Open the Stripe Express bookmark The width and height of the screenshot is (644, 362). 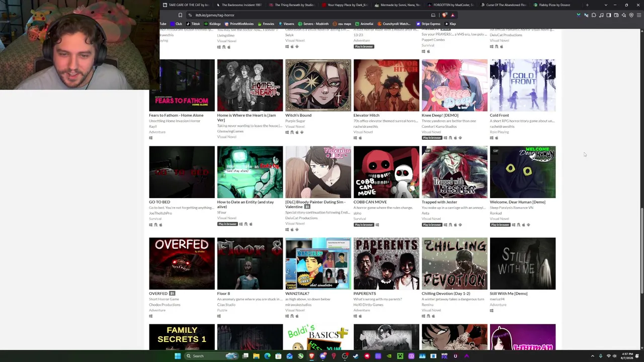tap(428, 24)
